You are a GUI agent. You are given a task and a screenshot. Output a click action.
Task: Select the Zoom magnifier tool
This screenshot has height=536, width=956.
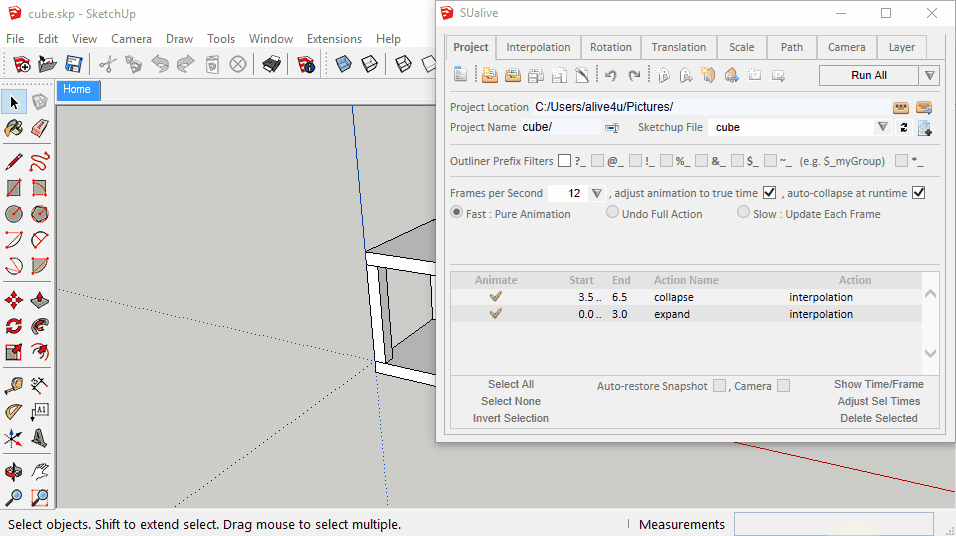click(14, 498)
